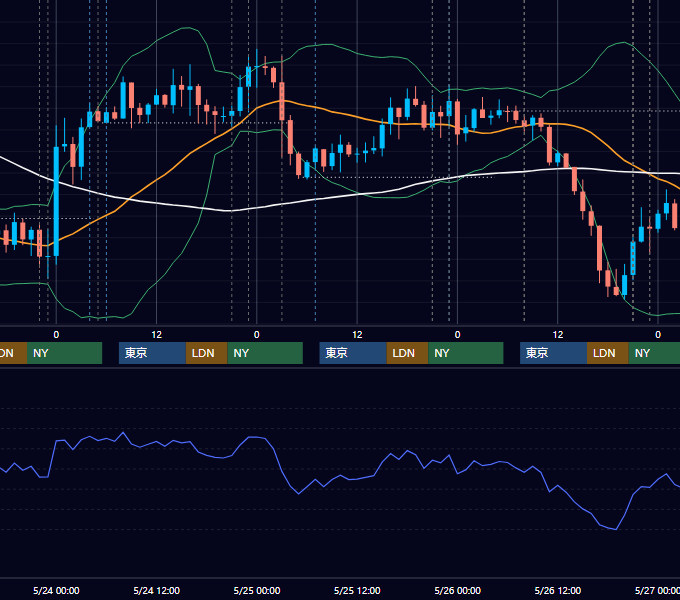The width and height of the screenshot is (680, 600).
Task: Select the LDN session block of 5/24
Action: (206, 353)
